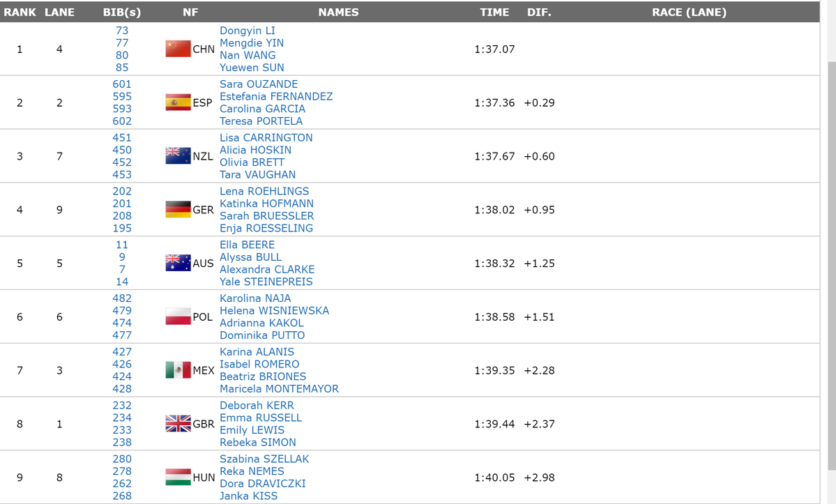Viewport: 836px width, 504px height.
Task: Select Teresa PORTELA name link
Action: (261, 121)
